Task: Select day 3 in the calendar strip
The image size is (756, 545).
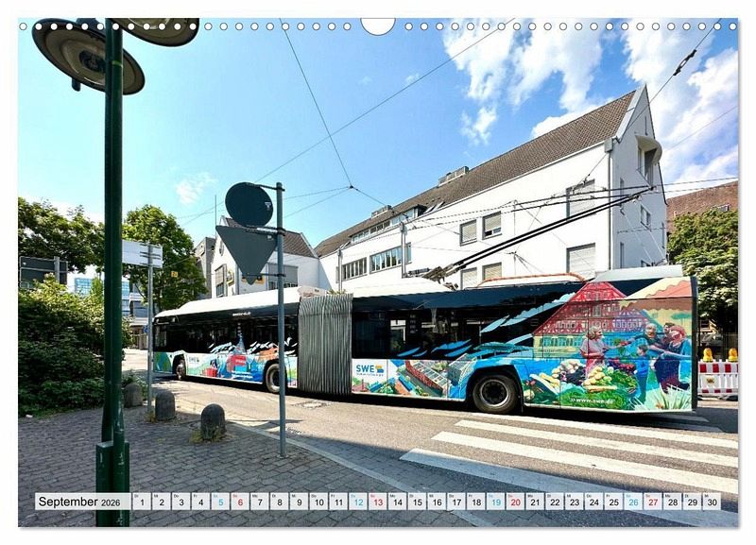Action: click(180, 502)
